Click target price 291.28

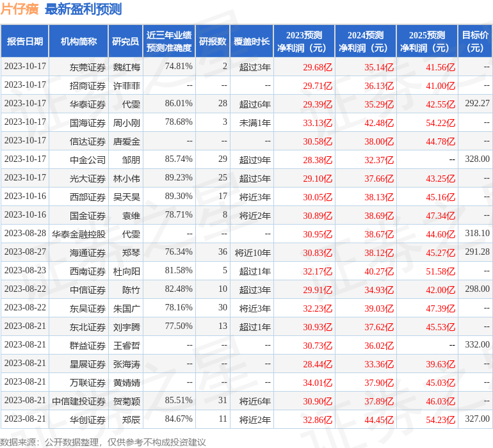(477, 252)
